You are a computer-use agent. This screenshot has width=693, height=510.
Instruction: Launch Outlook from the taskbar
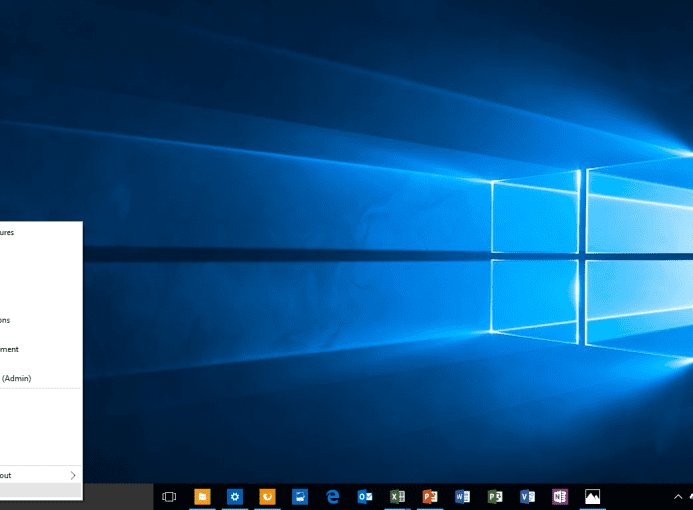point(365,497)
